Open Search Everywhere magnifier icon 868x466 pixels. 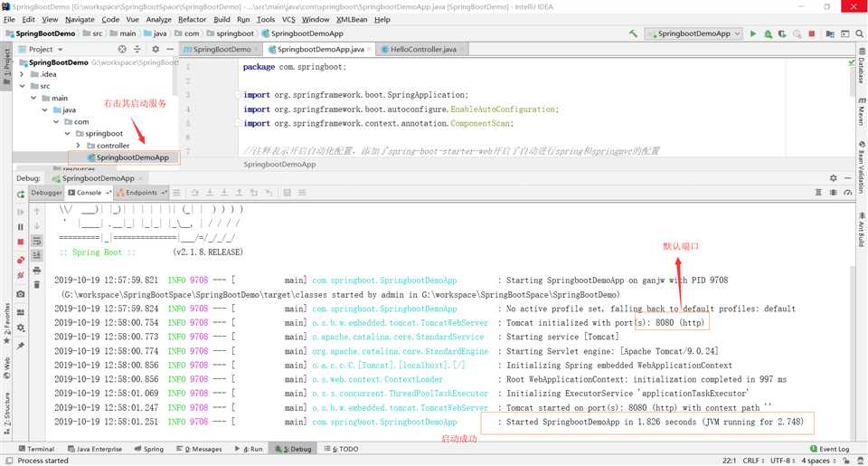tap(859, 33)
